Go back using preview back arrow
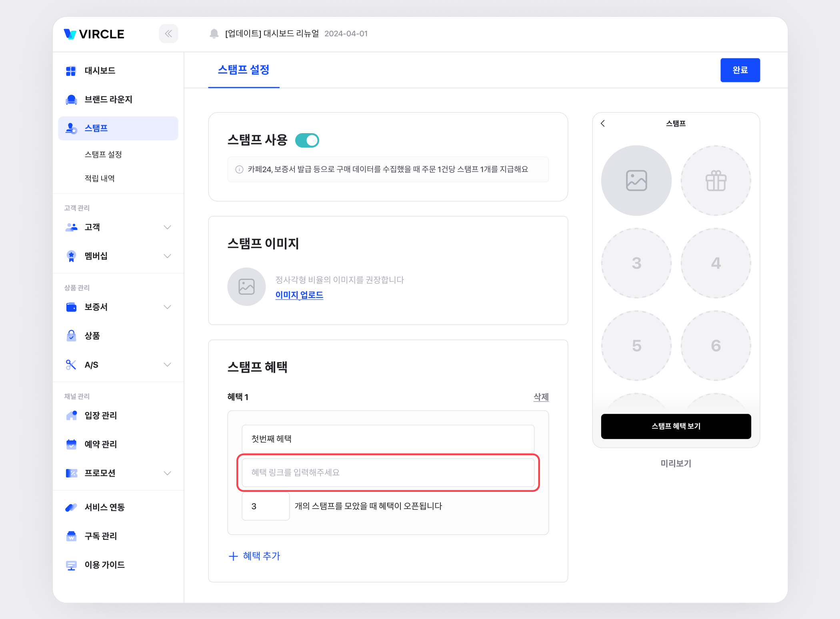This screenshot has height=619, width=840. coord(603,124)
